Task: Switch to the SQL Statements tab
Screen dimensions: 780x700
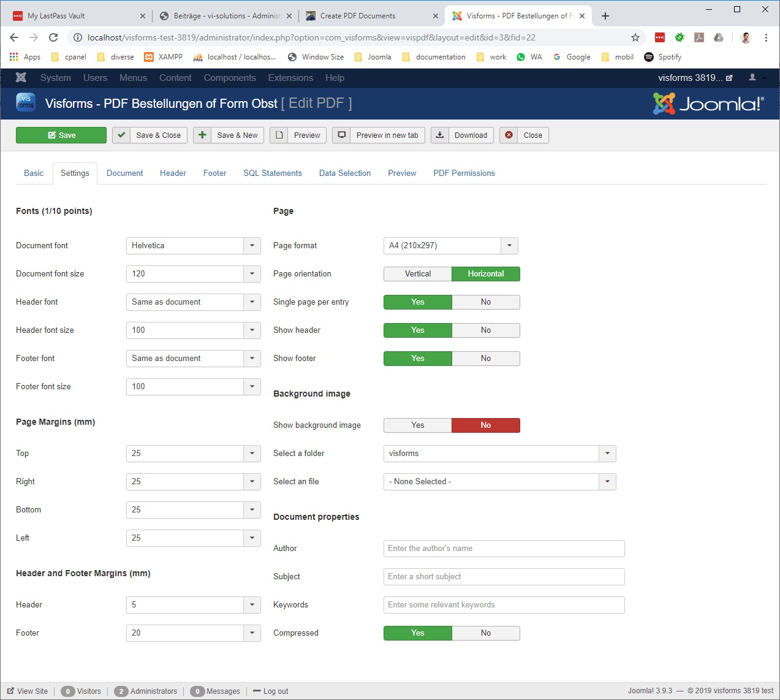Action: tap(273, 173)
